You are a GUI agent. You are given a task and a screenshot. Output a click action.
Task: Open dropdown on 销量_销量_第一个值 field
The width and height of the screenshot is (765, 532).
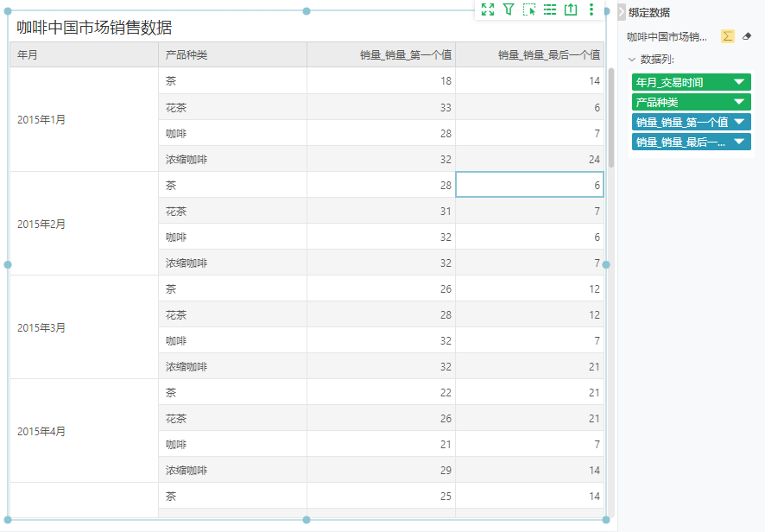(x=738, y=122)
